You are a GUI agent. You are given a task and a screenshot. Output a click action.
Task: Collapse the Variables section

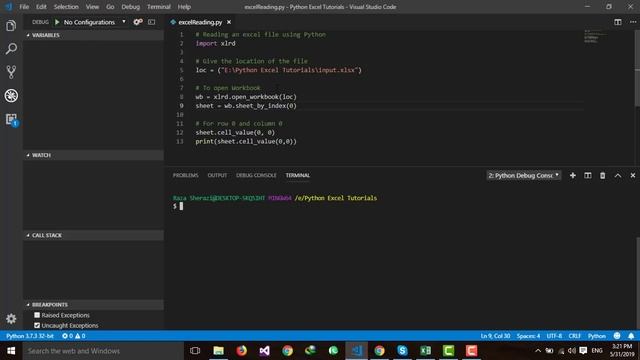tap(93, 35)
